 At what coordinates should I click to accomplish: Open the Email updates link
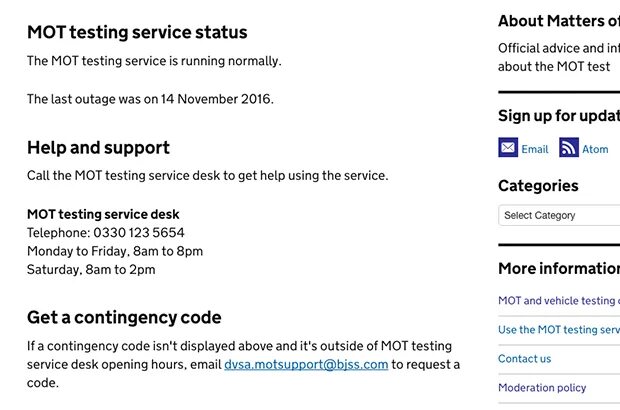coord(535,149)
